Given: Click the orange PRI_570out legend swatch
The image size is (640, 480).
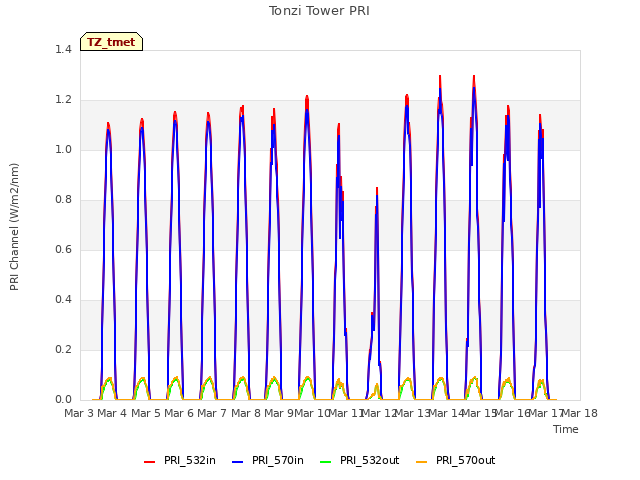Looking at the screenshot, I should 422,462.
